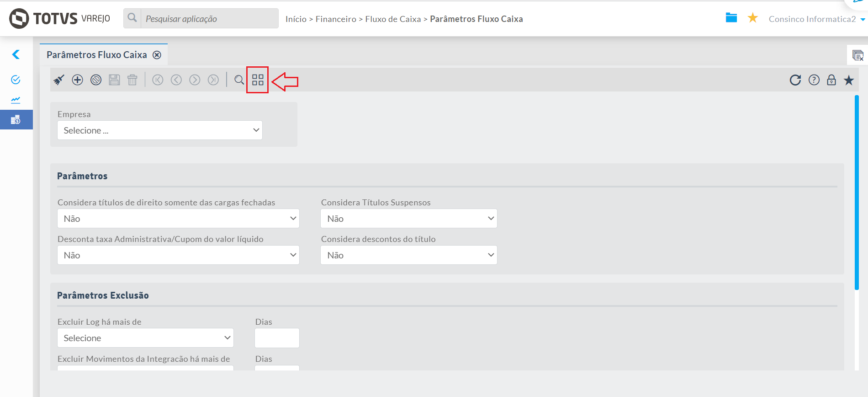Click the highlighted cash flow sidebar icon
The height and width of the screenshot is (397, 868).
click(16, 120)
